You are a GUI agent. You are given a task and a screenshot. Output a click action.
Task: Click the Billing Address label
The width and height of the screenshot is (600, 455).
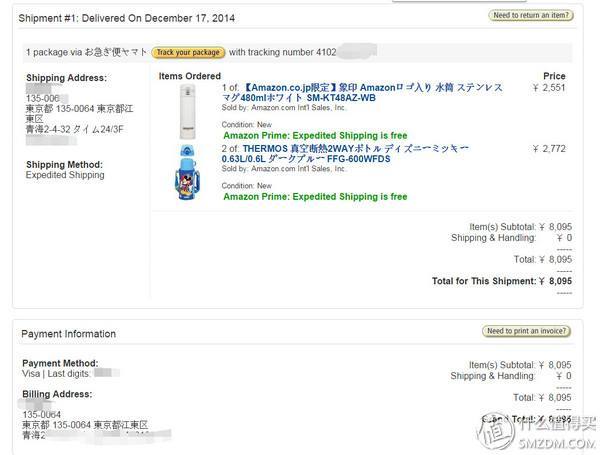click(x=57, y=394)
